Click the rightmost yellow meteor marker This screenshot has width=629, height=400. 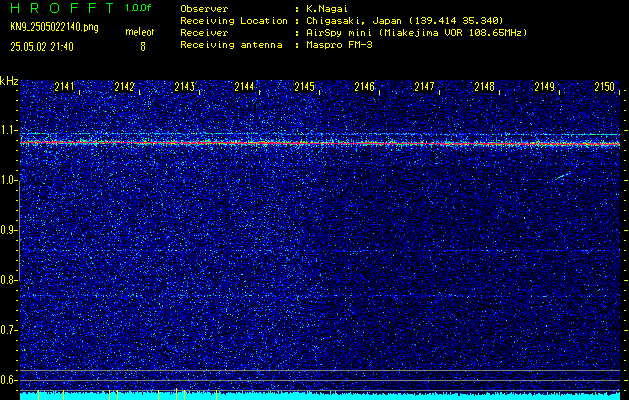point(217,395)
